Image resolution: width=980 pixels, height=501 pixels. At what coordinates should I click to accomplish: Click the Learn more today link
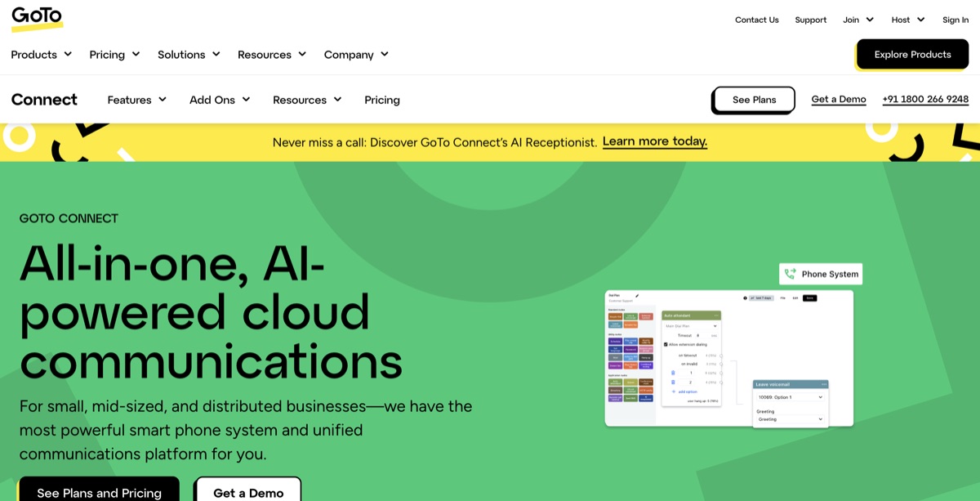pos(655,141)
